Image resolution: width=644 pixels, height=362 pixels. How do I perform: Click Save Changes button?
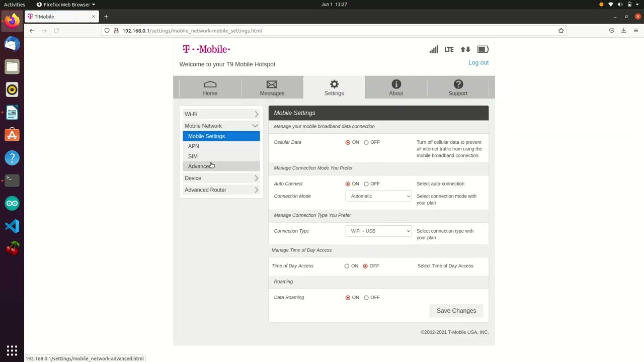tap(456, 311)
